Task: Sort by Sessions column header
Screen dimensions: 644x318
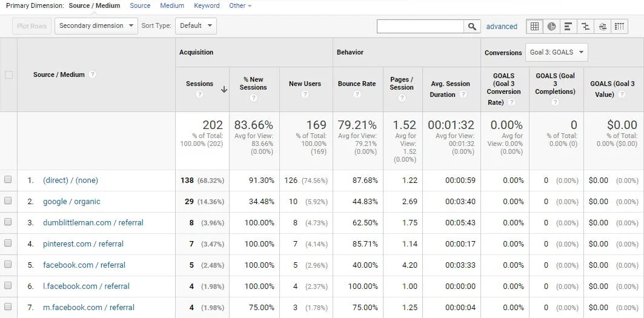Action: coord(199,84)
